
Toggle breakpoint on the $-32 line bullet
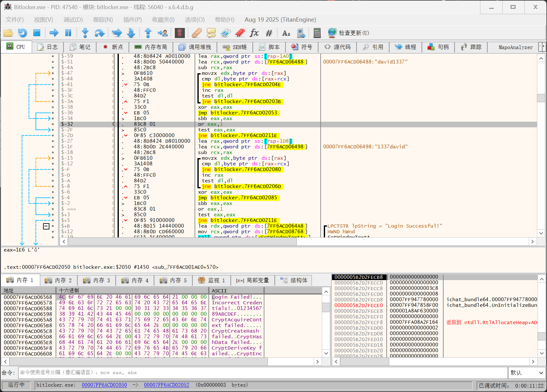tap(53, 124)
